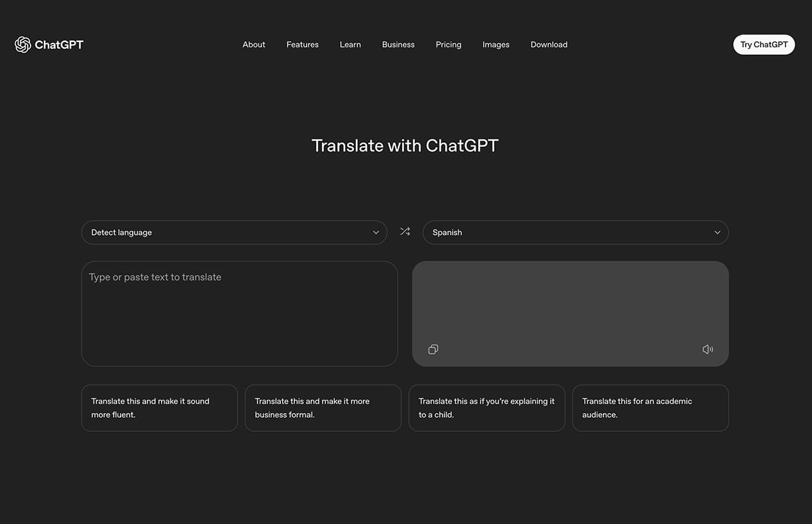Pick the explaining it to a child prompt
The height and width of the screenshot is (524, 812).
(x=487, y=408)
